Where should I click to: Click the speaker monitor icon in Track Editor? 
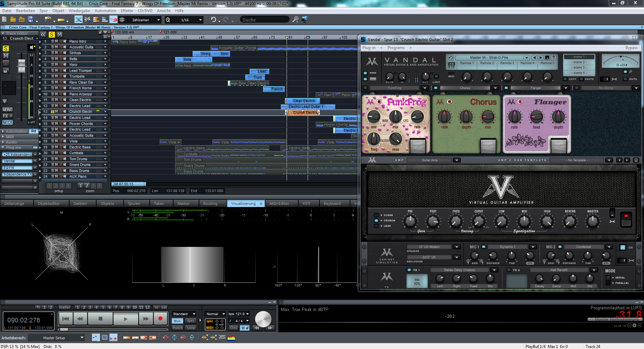[32, 47]
